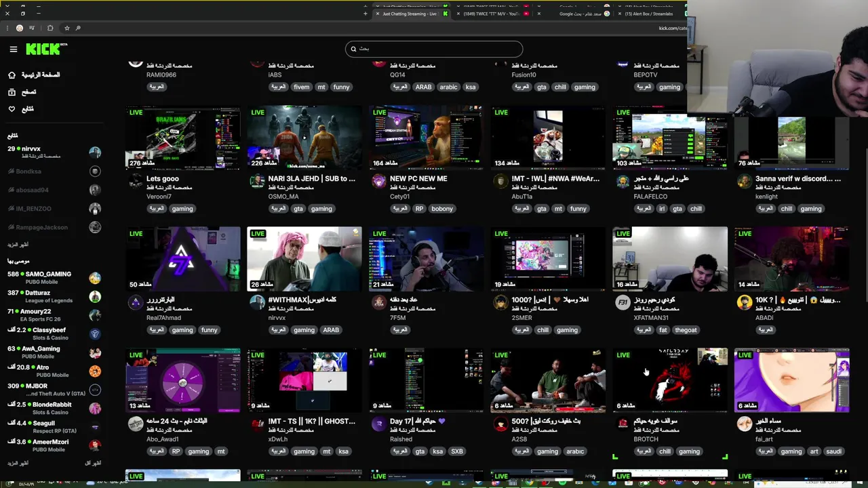Open the hamburger sidebar menu
Screen dimensions: 868x488
[x=13, y=49]
